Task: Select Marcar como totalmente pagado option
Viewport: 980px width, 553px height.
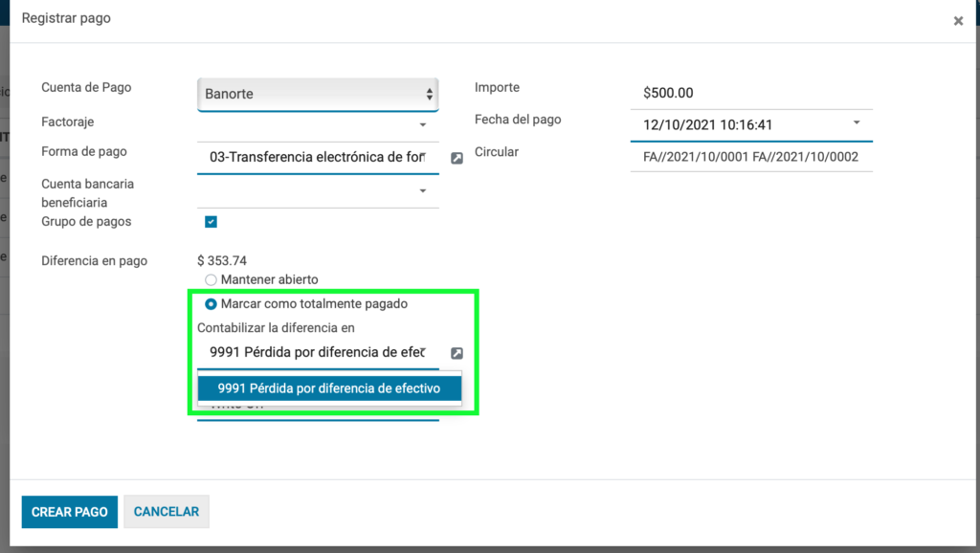Action: pos(211,304)
